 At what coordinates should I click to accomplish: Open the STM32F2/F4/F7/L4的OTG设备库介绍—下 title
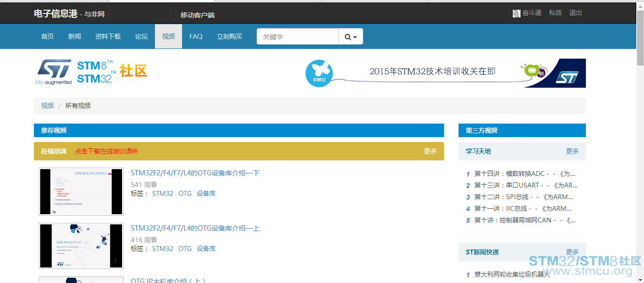(x=195, y=173)
